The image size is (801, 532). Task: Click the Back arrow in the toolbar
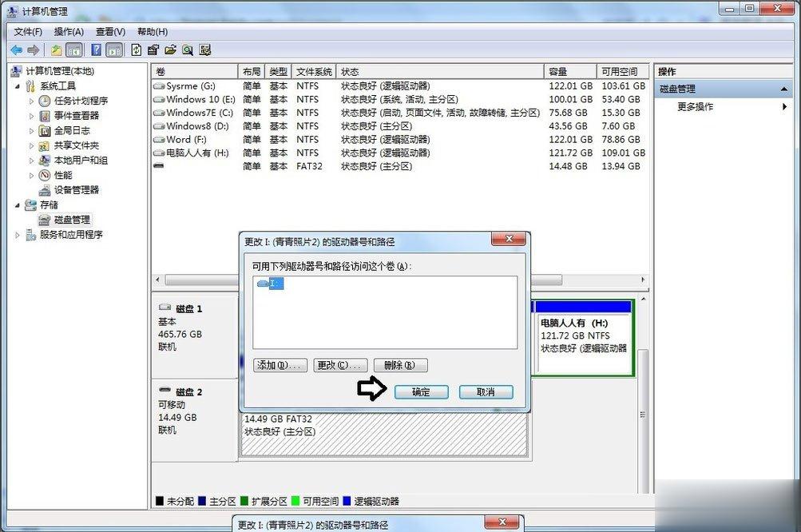pyautogui.click(x=16, y=50)
